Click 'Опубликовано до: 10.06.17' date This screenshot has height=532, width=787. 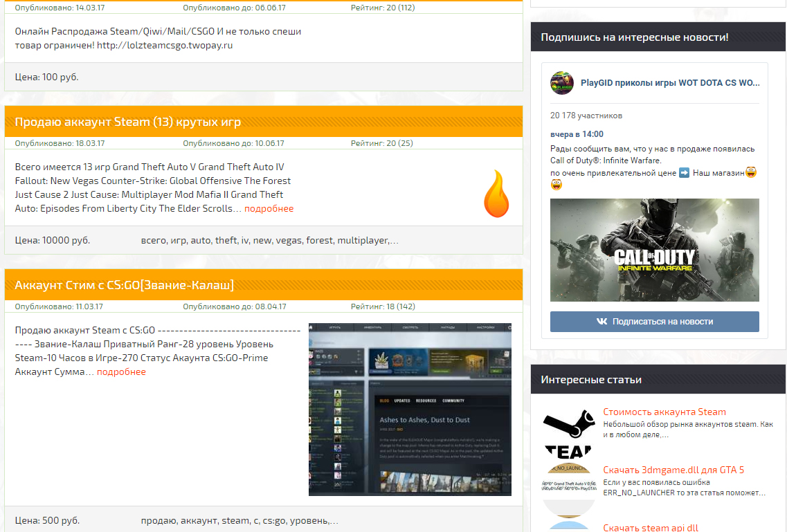coord(233,143)
